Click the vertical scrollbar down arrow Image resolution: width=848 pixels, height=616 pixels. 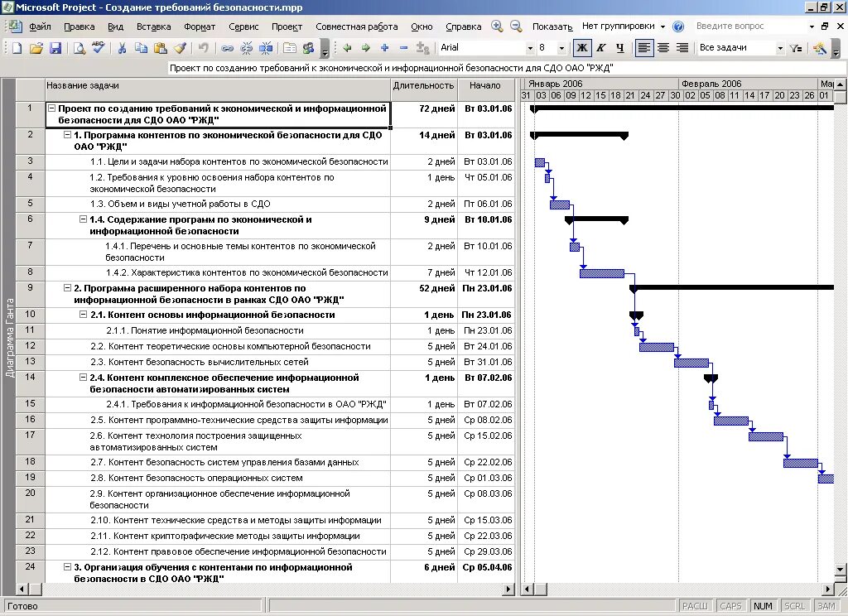[840, 569]
